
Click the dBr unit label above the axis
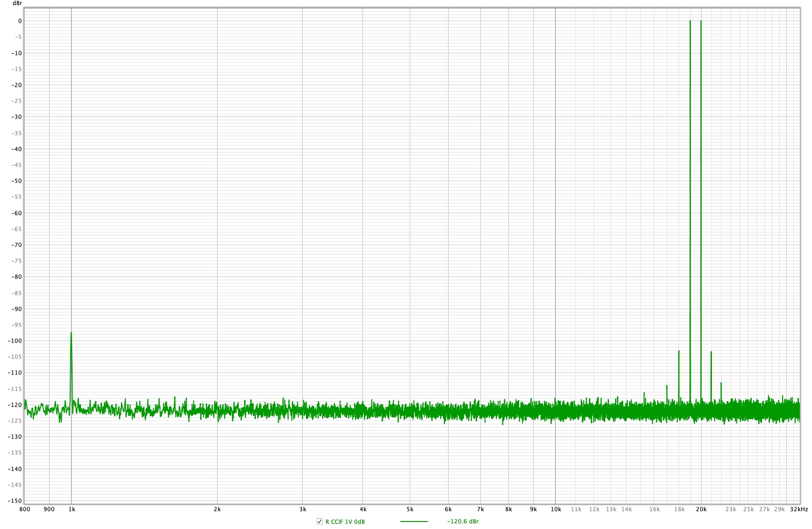[x=17, y=3]
